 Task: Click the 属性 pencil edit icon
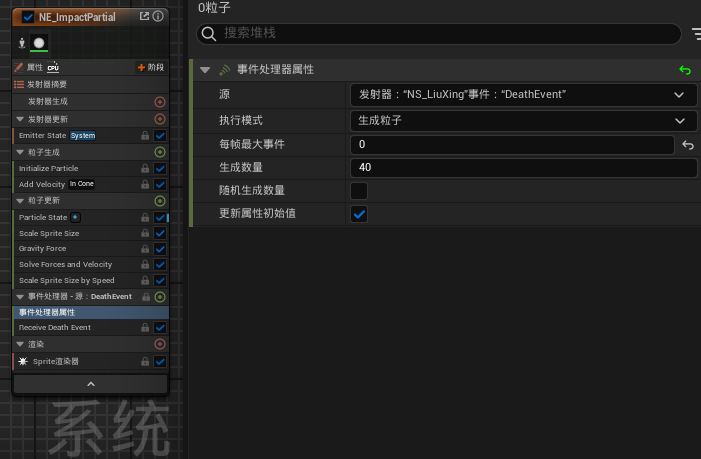(x=18, y=67)
